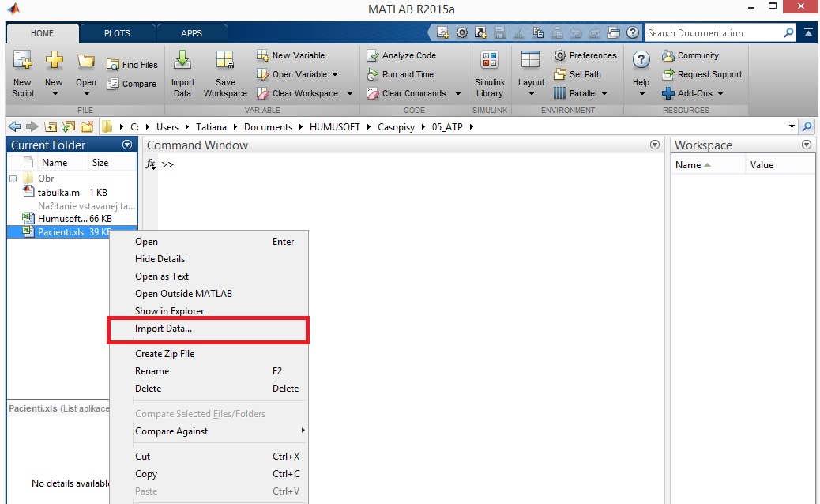Image resolution: width=820 pixels, height=504 pixels.
Task: Choose Create Zip File
Action: pos(208,354)
